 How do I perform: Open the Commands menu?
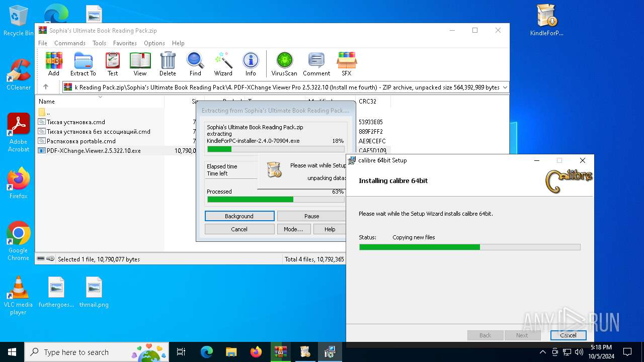[x=70, y=43]
